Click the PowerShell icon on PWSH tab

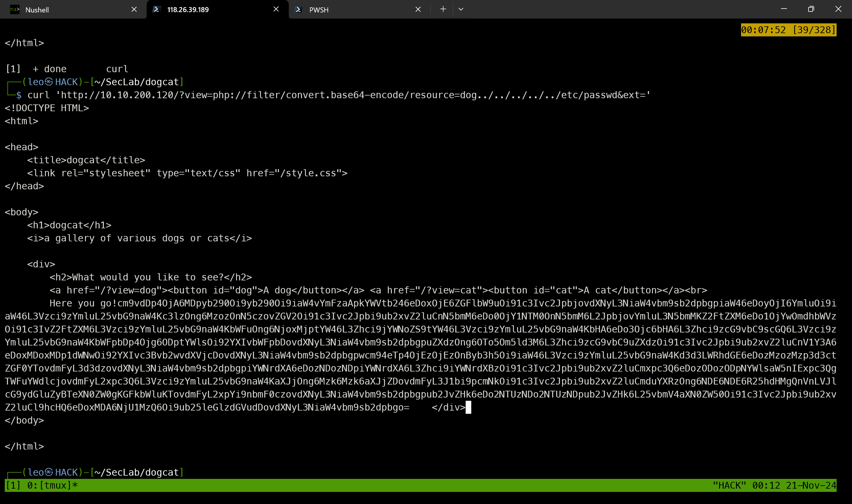point(298,9)
